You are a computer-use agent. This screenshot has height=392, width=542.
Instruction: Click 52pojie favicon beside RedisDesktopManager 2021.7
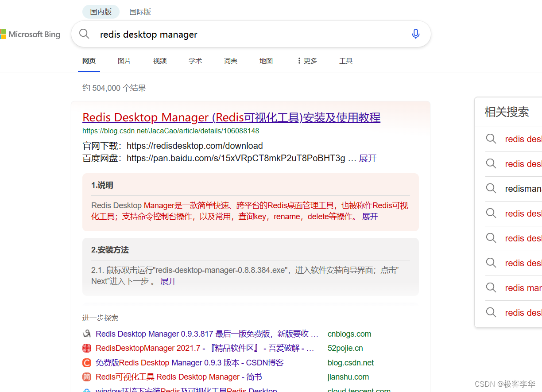click(87, 348)
